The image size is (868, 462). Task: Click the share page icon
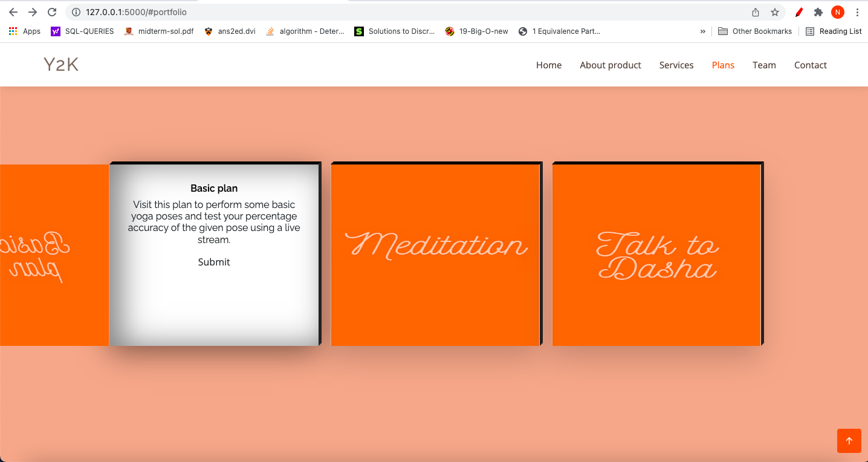pos(756,12)
